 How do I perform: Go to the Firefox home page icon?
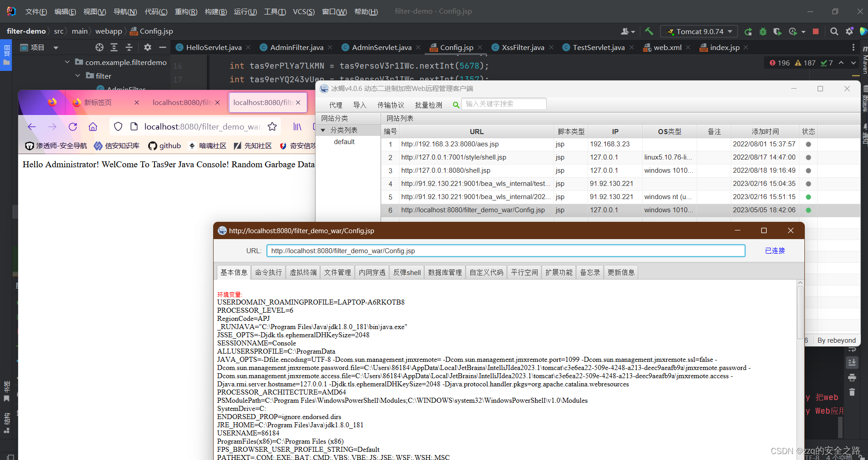point(93,127)
